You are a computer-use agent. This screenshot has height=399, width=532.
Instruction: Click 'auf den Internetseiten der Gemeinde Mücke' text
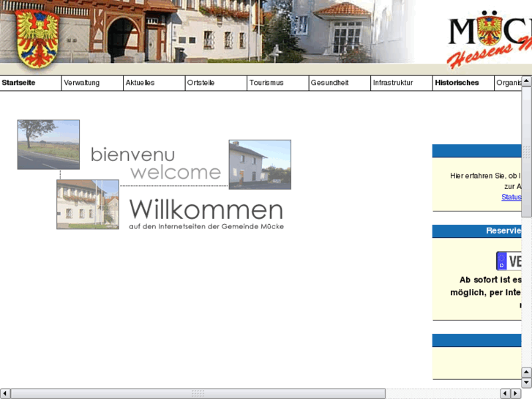pyautogui.click(x=206, y=226)
